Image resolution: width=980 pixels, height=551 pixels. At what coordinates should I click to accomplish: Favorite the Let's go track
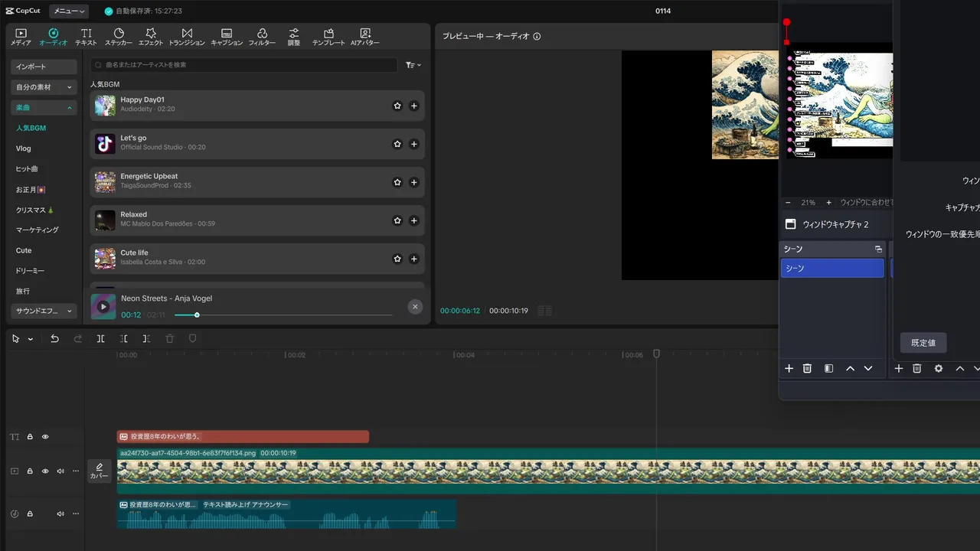[x=397, y=144]
